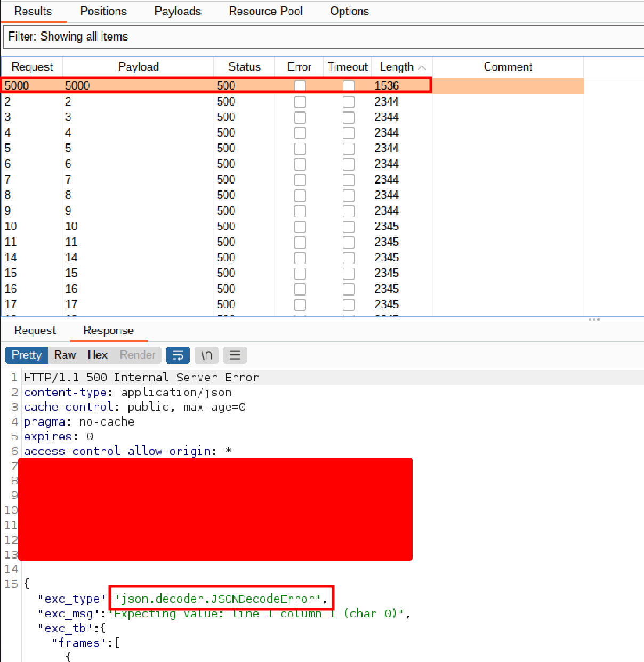Viewport: 644px width, 662px height.
Task: Click the Filter: Showing all items bar
Action: [x=323, y=37]
